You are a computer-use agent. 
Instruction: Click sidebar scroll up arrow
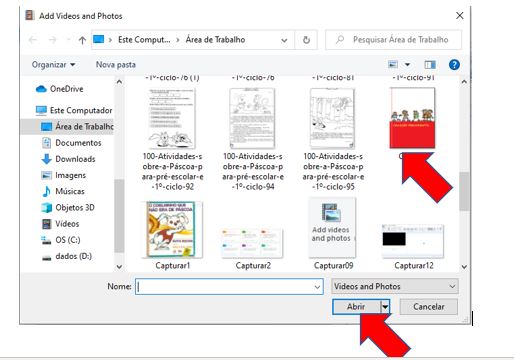(119, 82)
